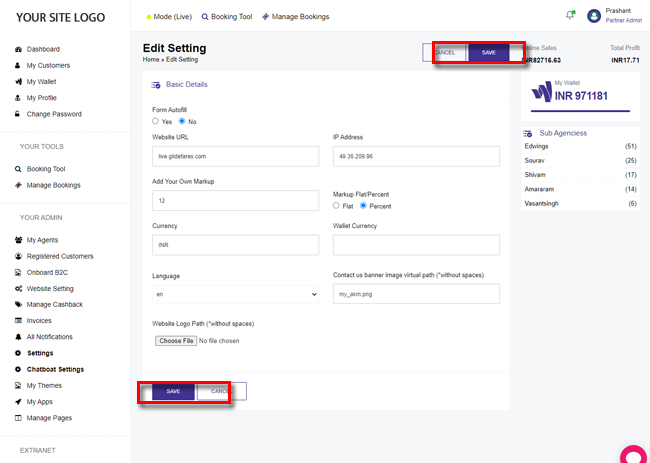Click the Dashboard icon in sidebar
This screenshot has height=463, width=650.
[18, 49]
